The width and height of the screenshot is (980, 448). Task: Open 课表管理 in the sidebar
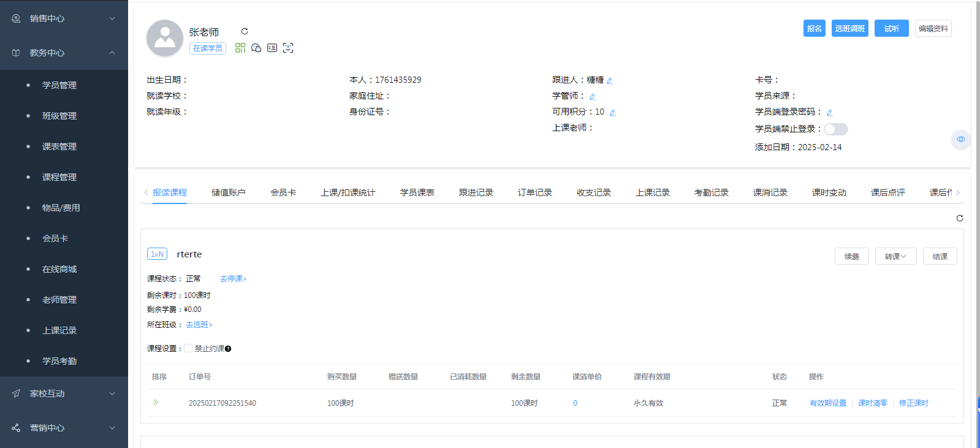[x=59, y=146]
